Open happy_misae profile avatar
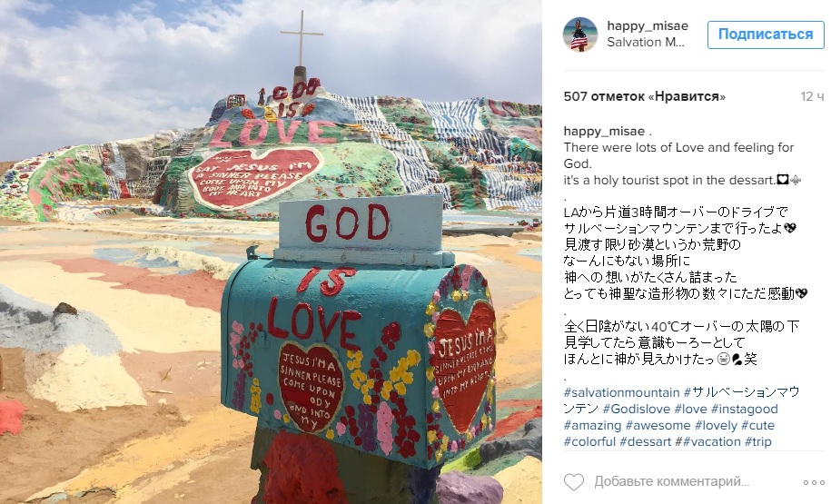831x504 pixels. (x=579, y=34)
